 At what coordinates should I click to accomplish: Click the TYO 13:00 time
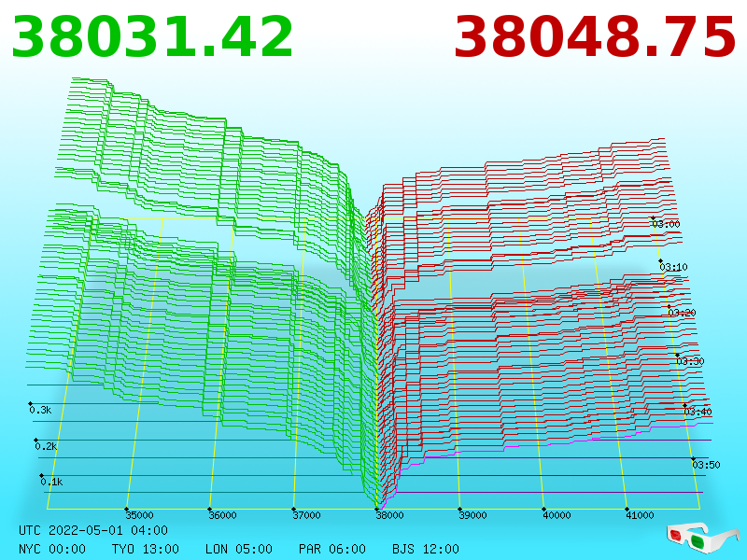click(146, 549)
